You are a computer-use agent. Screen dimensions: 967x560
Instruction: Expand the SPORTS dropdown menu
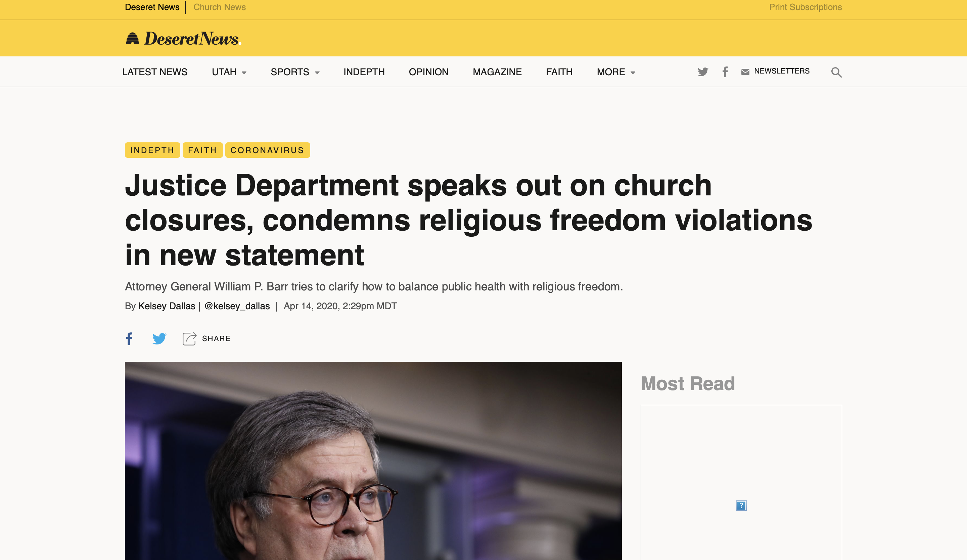[295, 72]
